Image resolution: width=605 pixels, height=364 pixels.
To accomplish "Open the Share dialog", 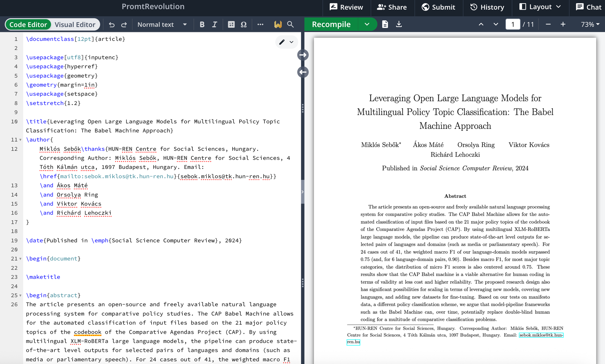I will (392, 7).
